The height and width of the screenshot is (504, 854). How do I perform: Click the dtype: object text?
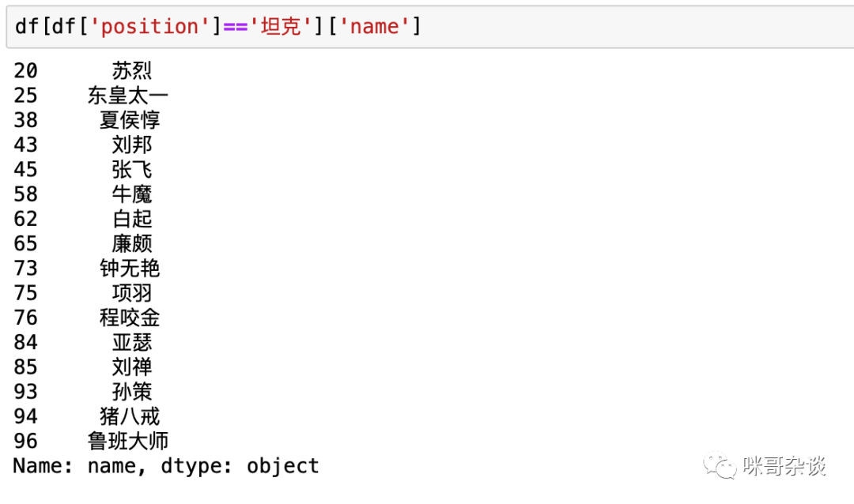(240, 466)
